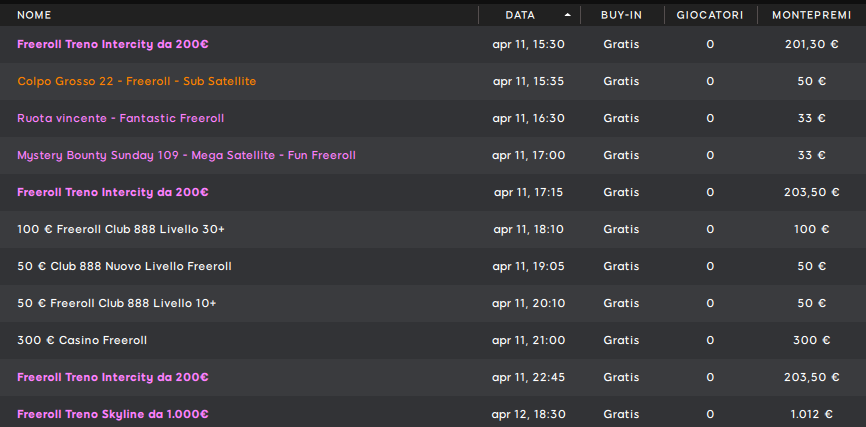Click the 1.012 € prize pool value
This screenshot has height=427, width=866.
tap(811, 414)
